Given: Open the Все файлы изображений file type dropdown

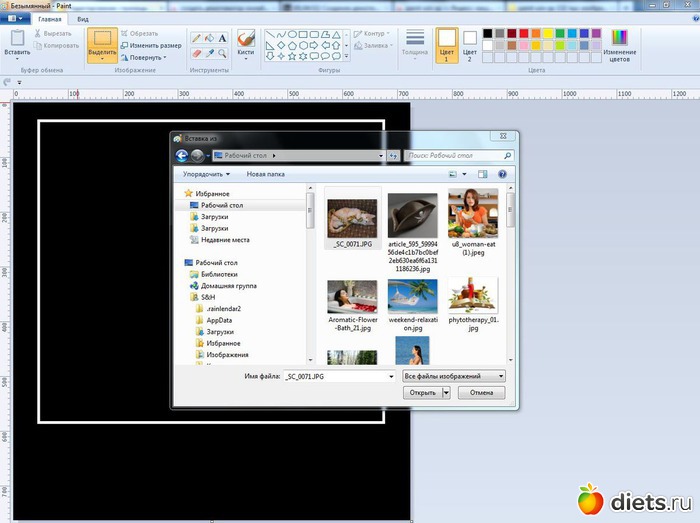Looking at the screenshot, I should (x=453, y=376).
